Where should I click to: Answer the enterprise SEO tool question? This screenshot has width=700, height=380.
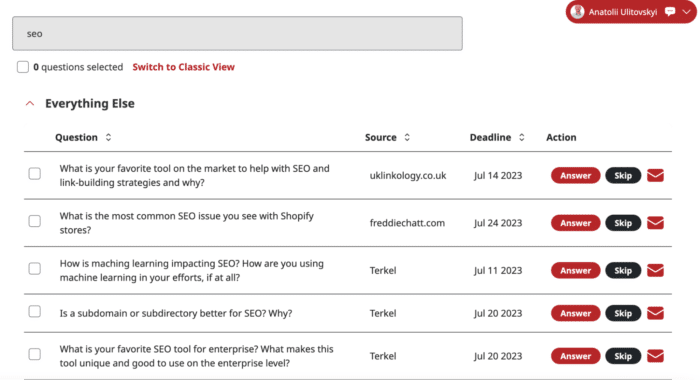click(575, 356)
